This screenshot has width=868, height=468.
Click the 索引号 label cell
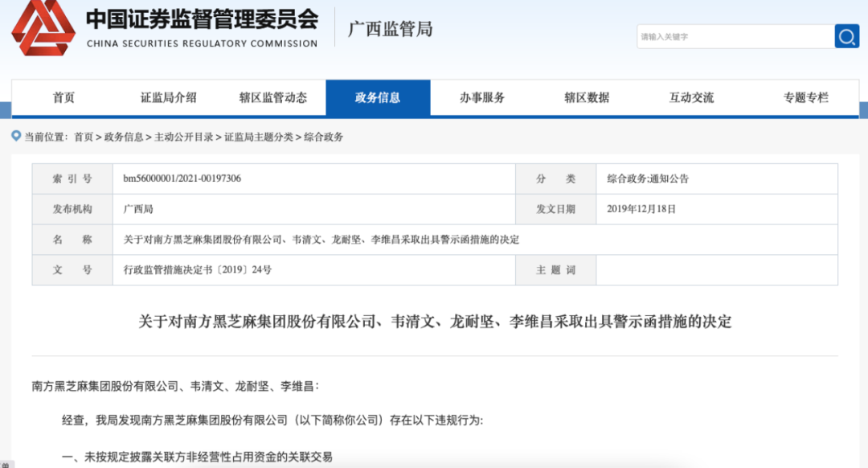72,179
